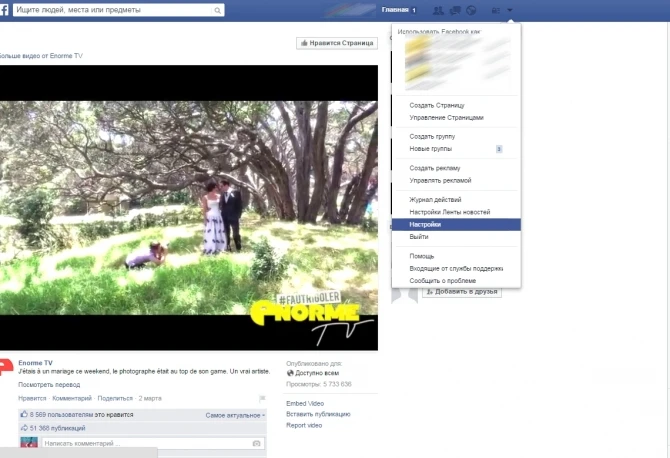Click Нравится under the post
The height and width of the screenshot is (458, 670).
32,398
